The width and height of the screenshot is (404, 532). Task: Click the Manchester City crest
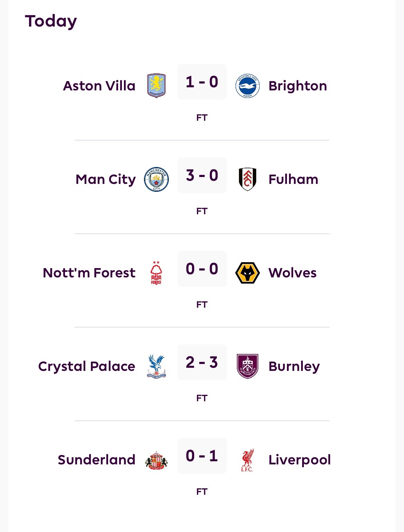click(x=156, y=179)
